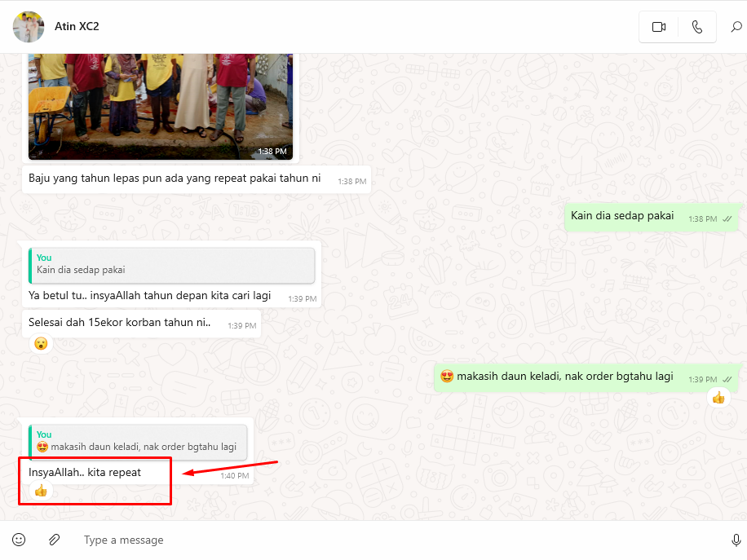This screenshot has height=560, width=747.
Task: Jump to quoted 'Kain dia sedap pakai' reply
Action: click(171, 265)
